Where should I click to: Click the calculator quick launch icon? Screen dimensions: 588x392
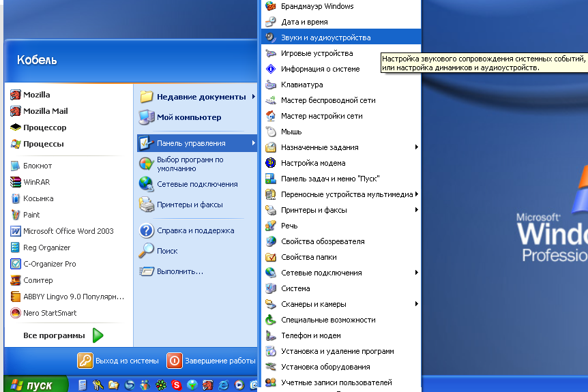point(83,385)
